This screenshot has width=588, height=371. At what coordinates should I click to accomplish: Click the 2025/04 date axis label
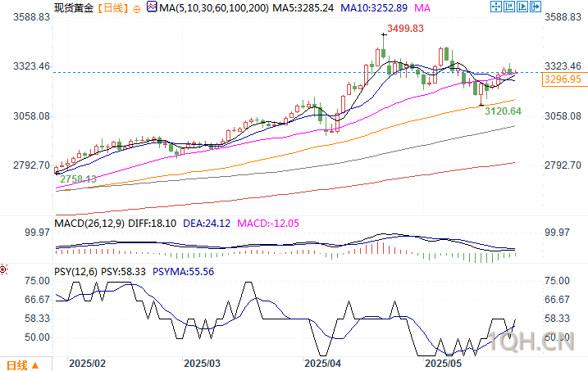point(322,363)
